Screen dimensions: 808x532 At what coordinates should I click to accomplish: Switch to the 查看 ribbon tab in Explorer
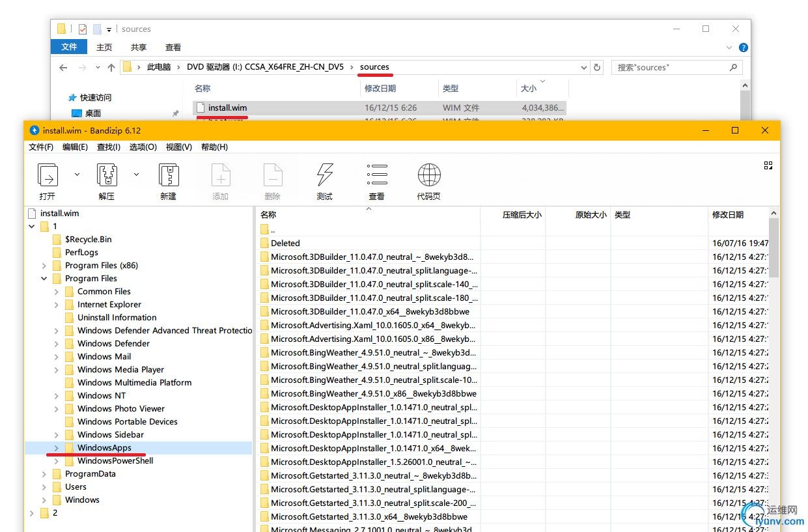[x=173, y=48]
